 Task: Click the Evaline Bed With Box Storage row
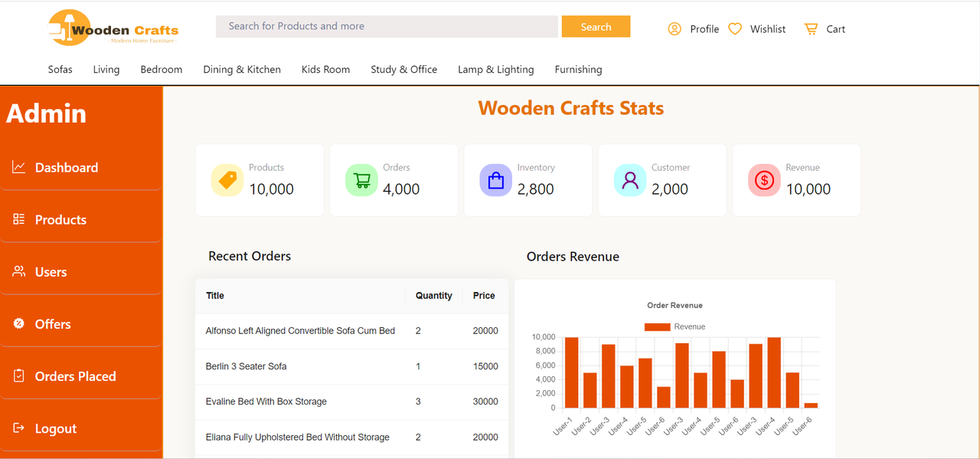click(351, 402)
